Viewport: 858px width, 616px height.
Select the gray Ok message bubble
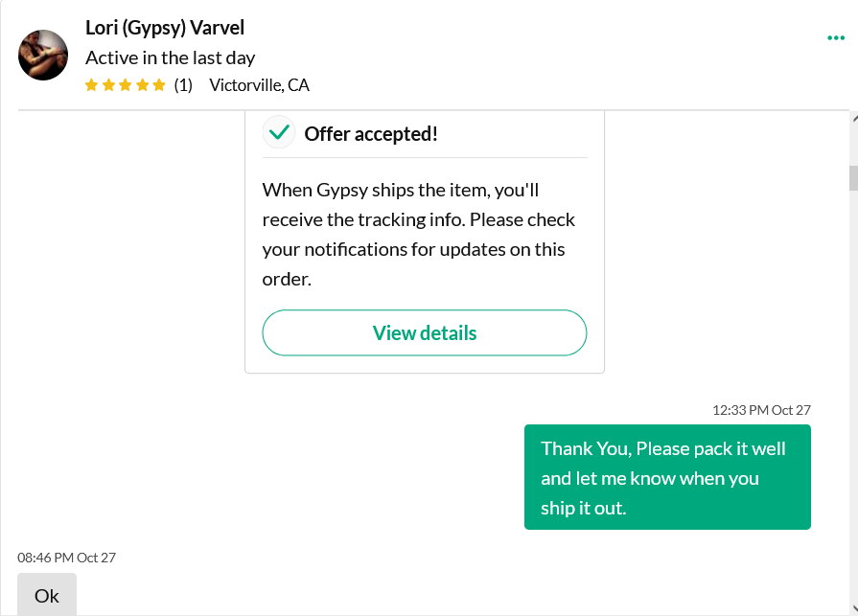[x=47, y=595]
